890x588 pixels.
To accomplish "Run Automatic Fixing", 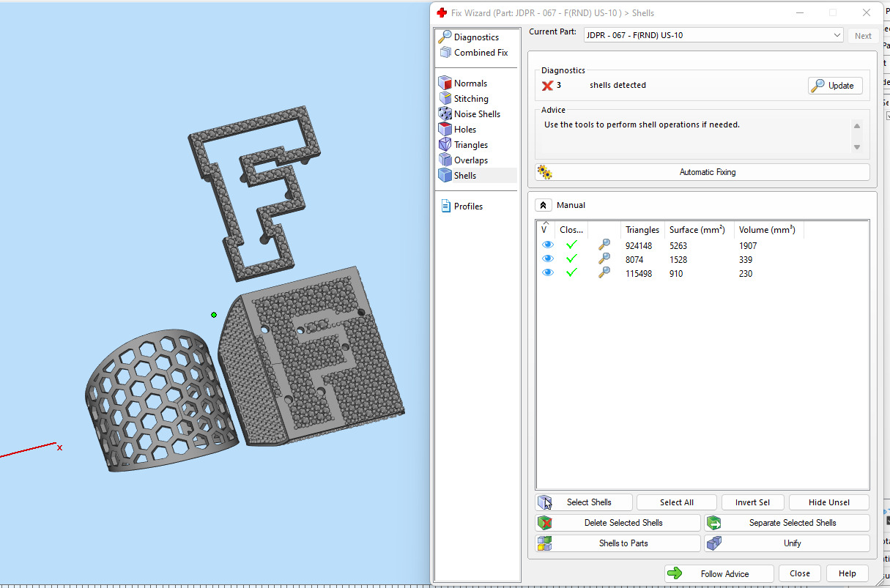I will point(702,172).
